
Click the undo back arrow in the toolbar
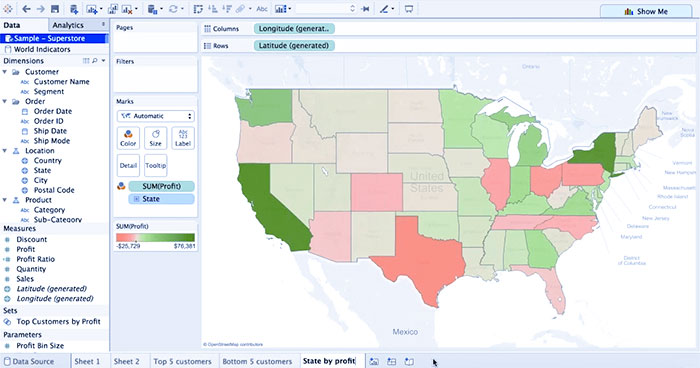[x=26, y=9]
